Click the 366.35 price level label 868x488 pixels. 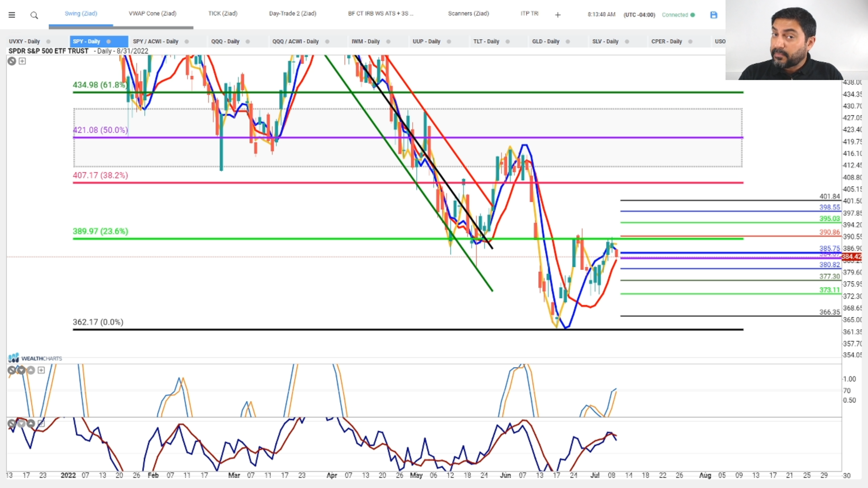tap(830, 312)
